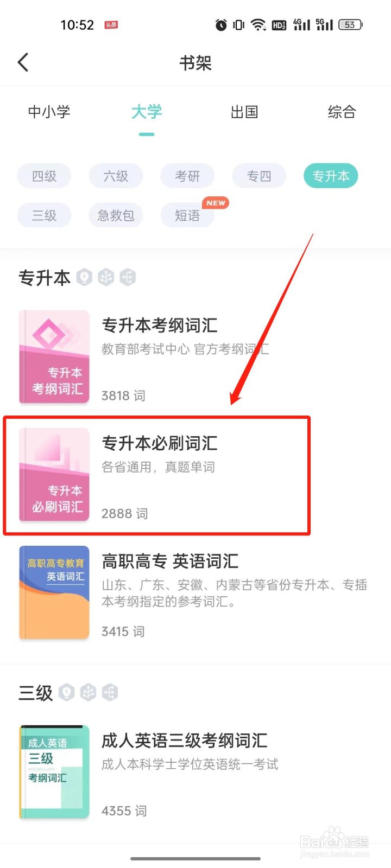Switch to the 中小学 tab
391x868 pixels.
tap(49, 112)
